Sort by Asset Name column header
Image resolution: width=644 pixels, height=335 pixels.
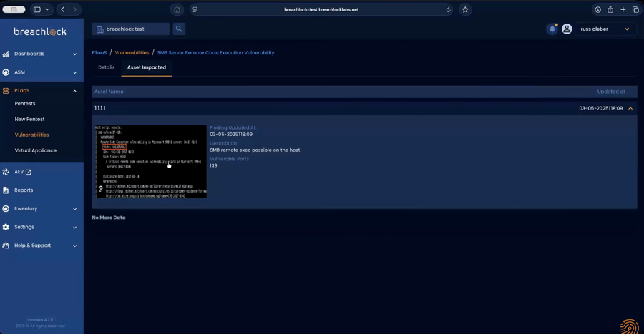(109, 92)
